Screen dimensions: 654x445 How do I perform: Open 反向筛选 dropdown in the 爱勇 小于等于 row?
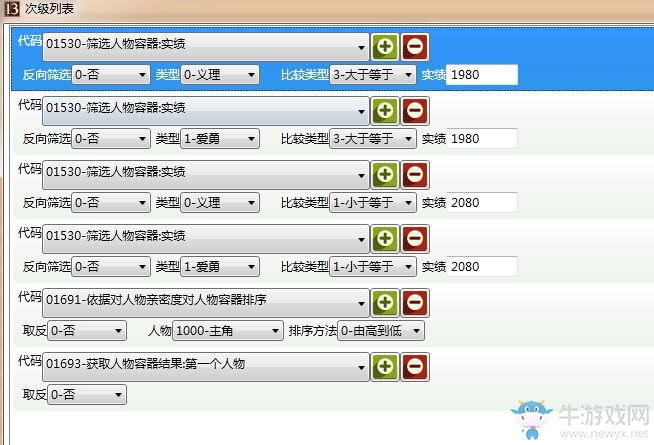(111, 266)
